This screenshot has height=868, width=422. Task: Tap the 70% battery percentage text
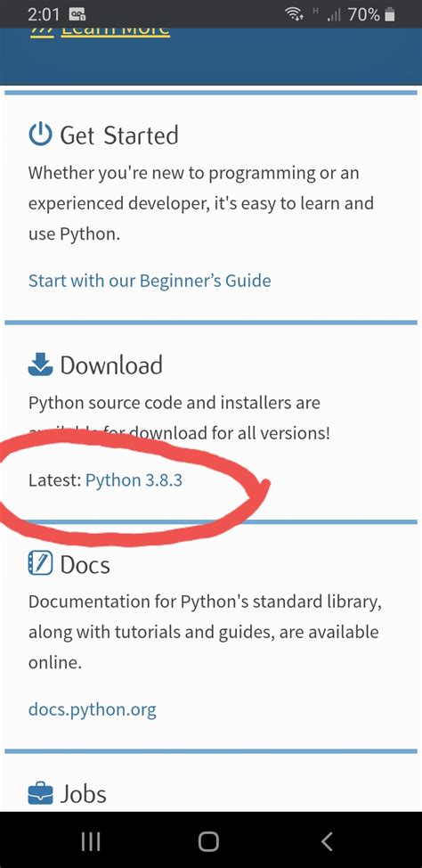[364, 15]
